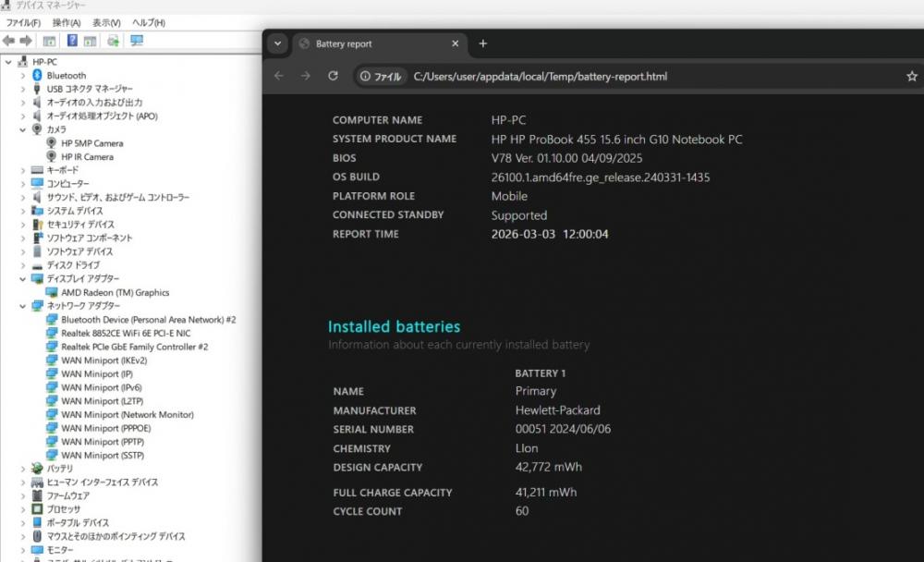Collapse the HP-PC root node
The height and width of the screenshot is (562, 924).
click(8, 61)
